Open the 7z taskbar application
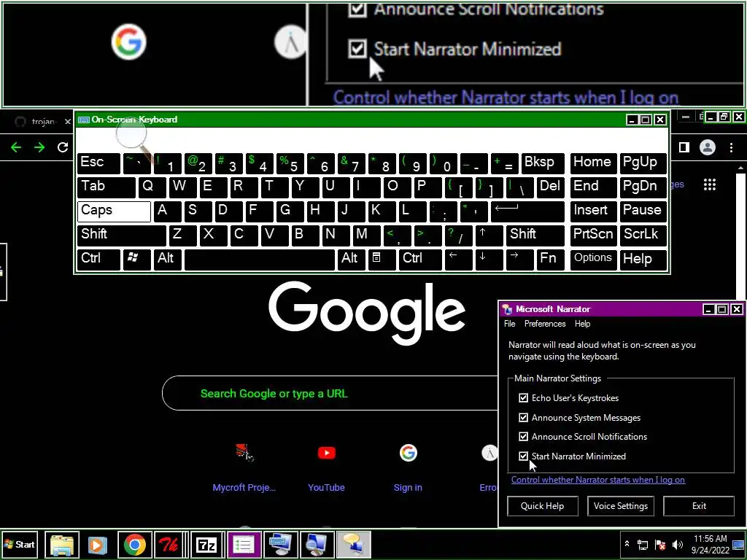 (206, 545)
